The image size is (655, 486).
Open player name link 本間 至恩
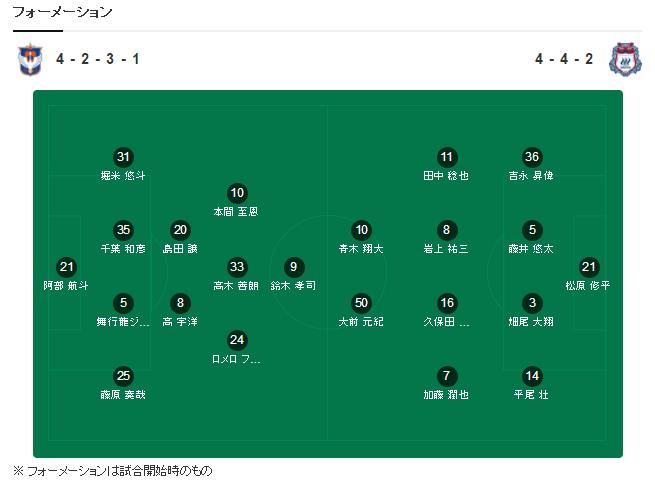click(236, 212)
